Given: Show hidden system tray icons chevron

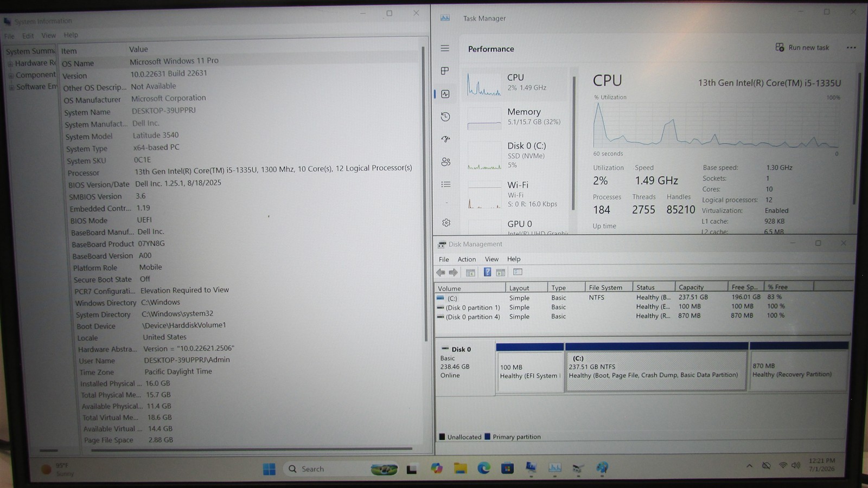Looking at the screenshot, I should [749, 466].
